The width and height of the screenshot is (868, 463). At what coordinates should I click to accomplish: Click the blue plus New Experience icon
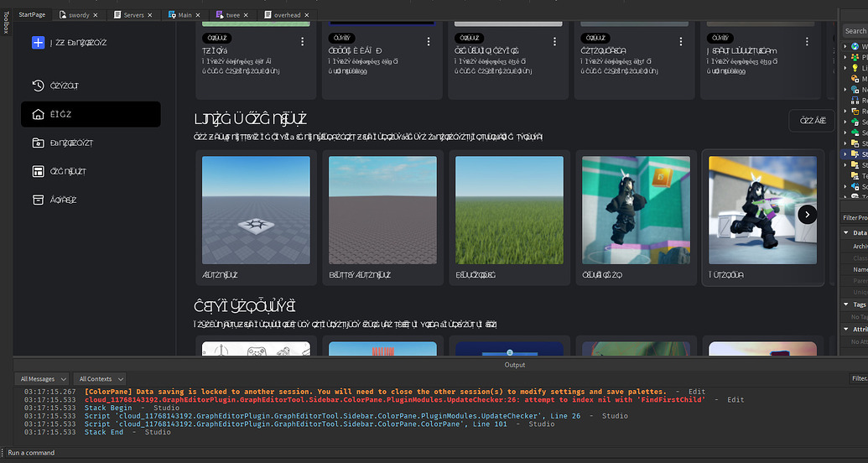pyautogui.click(x=38, y=43)
